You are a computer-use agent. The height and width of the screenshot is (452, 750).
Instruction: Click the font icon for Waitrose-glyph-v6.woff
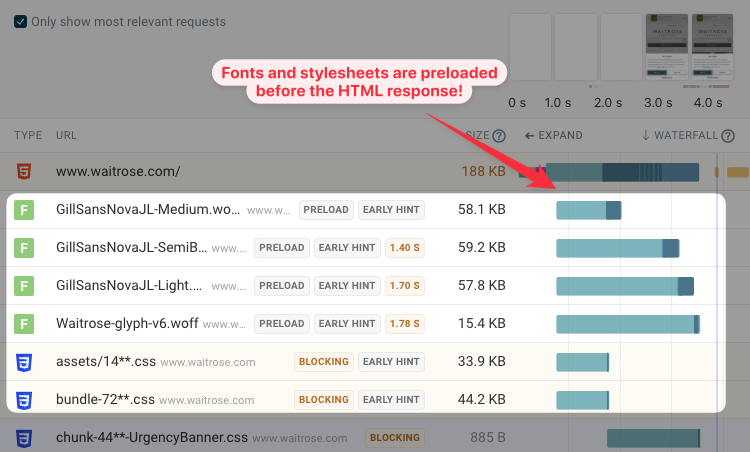pos(23,324)
